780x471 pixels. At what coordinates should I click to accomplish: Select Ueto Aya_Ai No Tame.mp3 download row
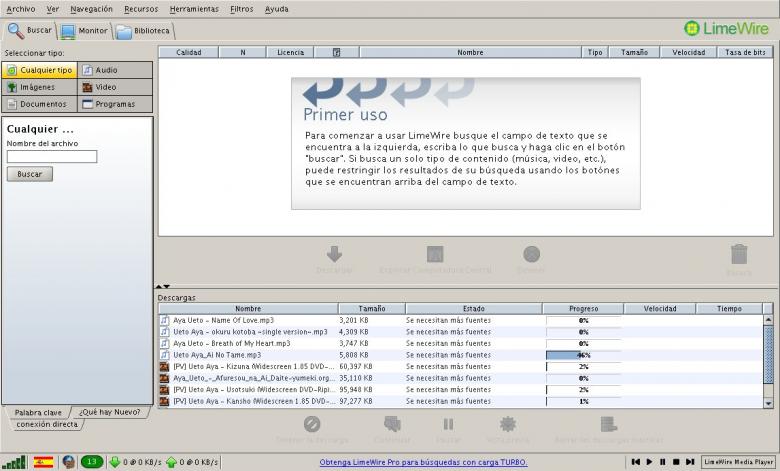pyautogui.click(x=461, y=355)
